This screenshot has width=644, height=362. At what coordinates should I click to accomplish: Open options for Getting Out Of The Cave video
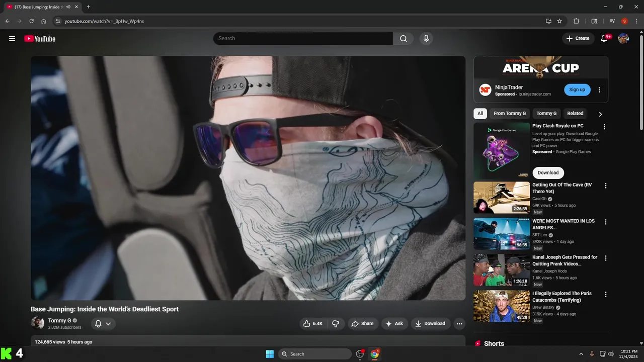(x=606, y=186)
